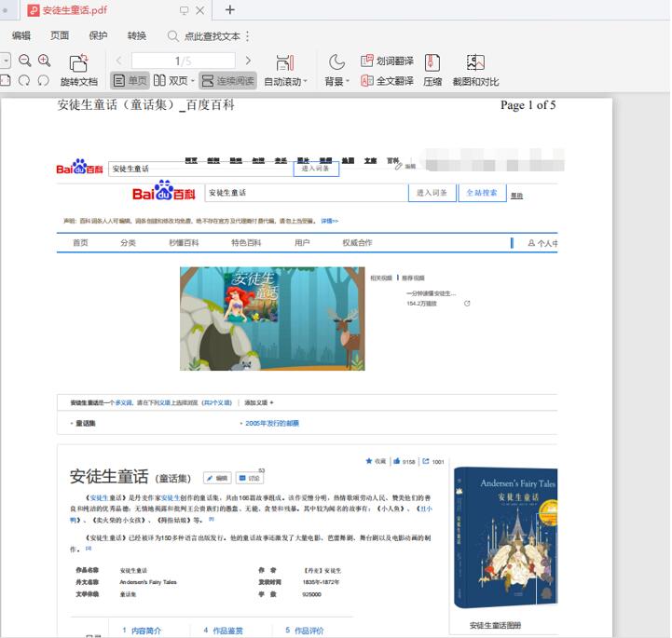Click the 分类 navigation item
This screenshot has height=638, width=672.
128,243
